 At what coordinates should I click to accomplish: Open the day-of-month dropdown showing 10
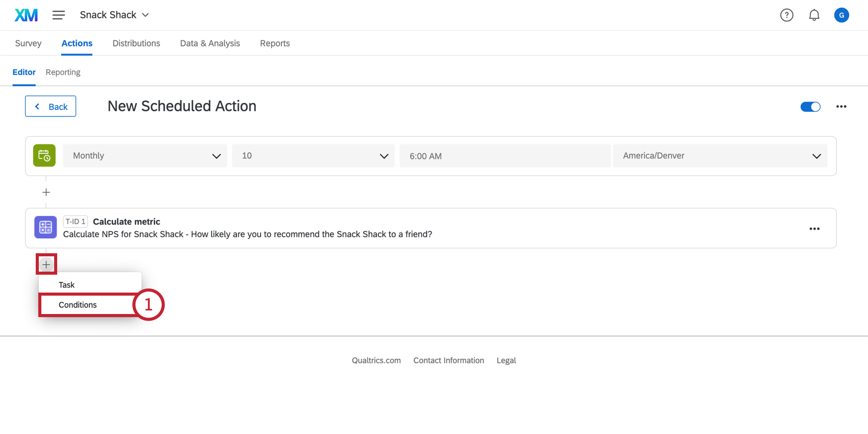point(313,156)
